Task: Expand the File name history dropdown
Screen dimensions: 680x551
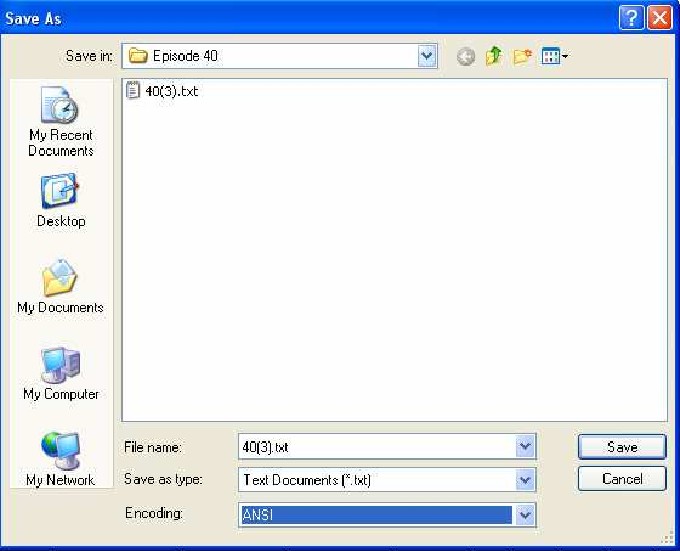Action: click(x=525, y=446)
